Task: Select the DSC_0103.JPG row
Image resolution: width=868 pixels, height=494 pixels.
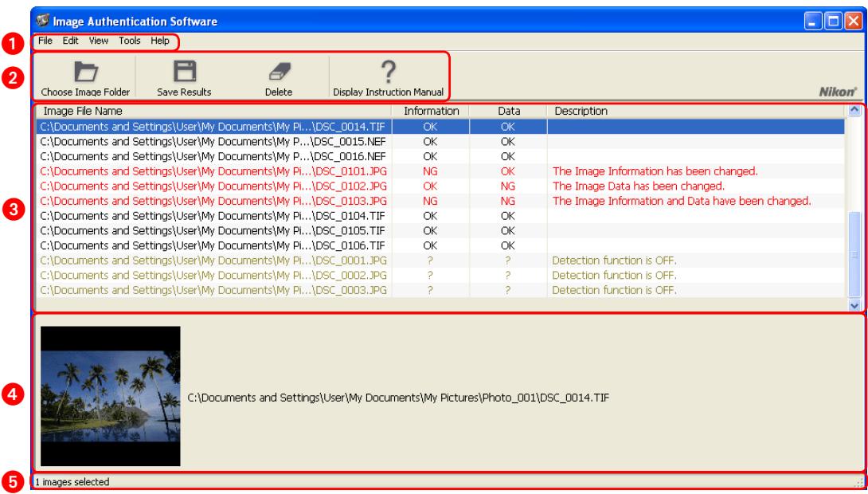Action: tap(440, 201)
